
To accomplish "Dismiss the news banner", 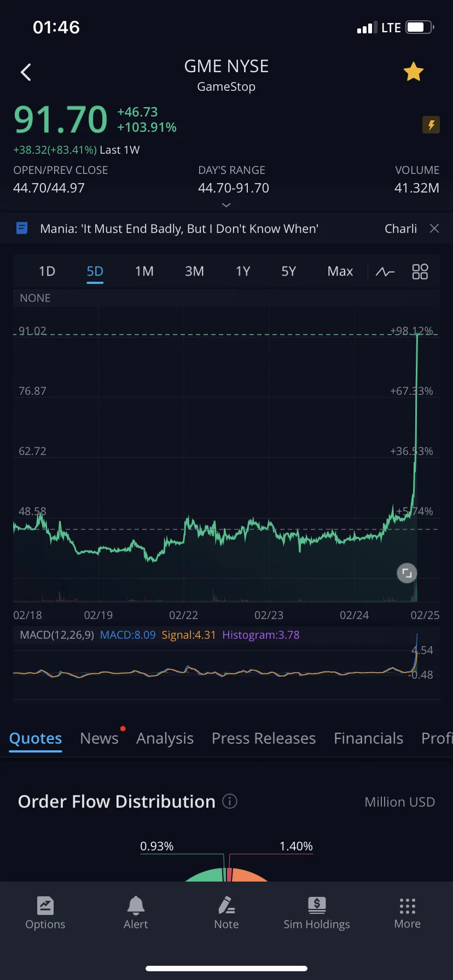I will 434,229.
